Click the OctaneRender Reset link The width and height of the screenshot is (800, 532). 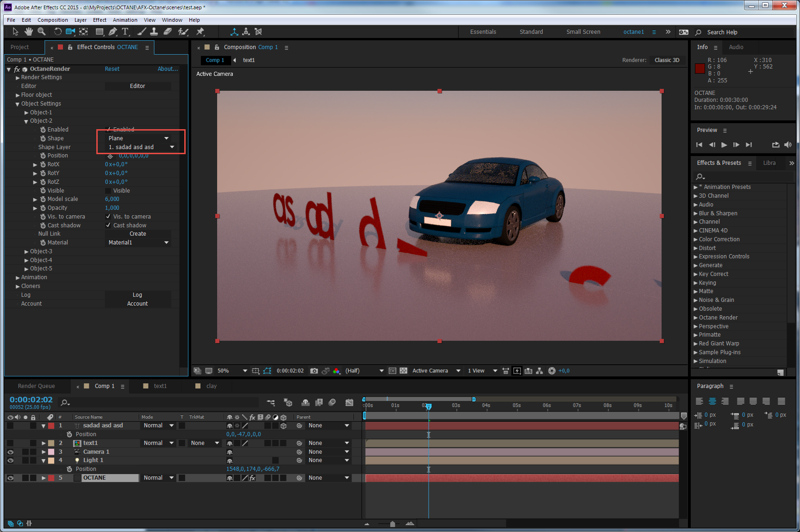[112, 69]
